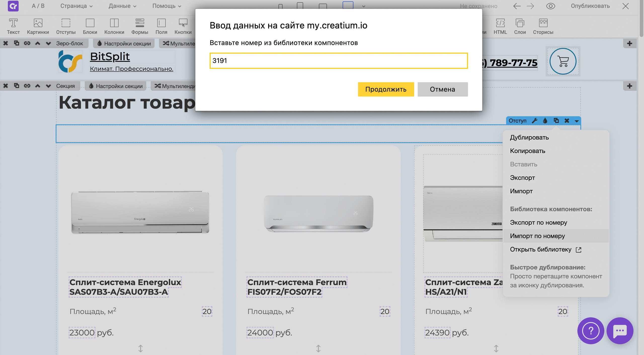Viewport: 644px width, 355px height.
Task: Add a section after Зеро-блок with plus
Action: (629, 43)
